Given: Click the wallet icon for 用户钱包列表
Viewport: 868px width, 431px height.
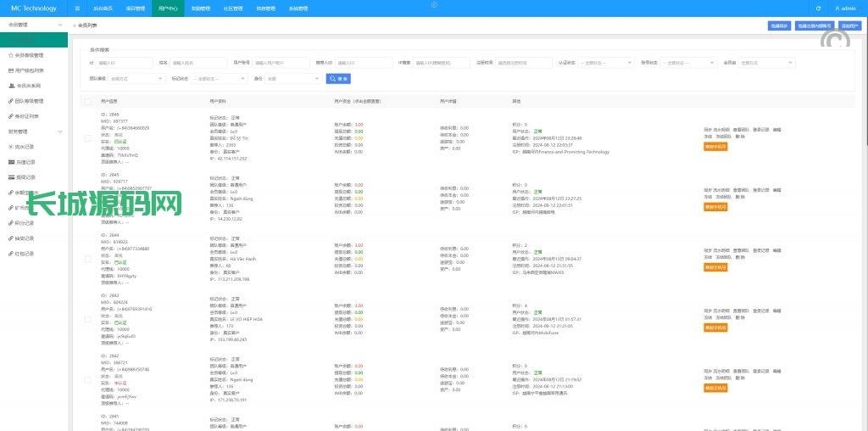Looking at the screenshot, I should click(x=9, y=70).
